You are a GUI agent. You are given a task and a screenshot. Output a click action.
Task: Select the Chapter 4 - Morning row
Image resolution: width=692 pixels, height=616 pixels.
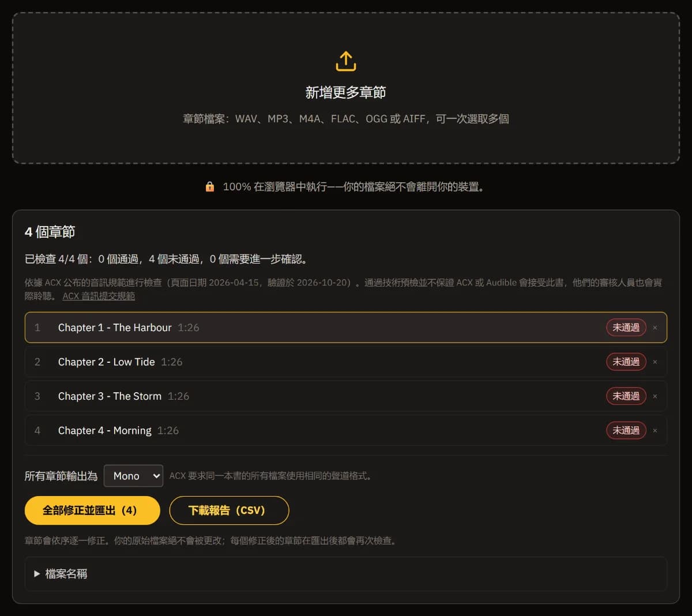tap(346, 430)
